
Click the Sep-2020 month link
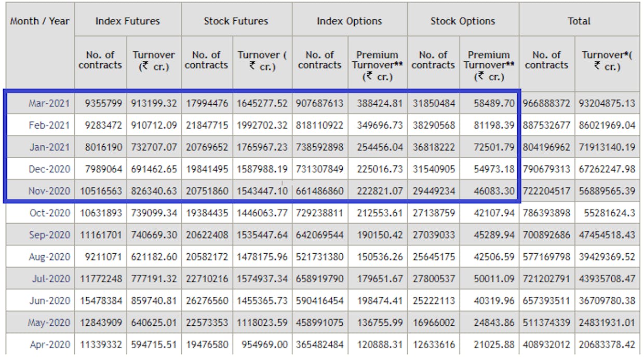pos(49,235)
